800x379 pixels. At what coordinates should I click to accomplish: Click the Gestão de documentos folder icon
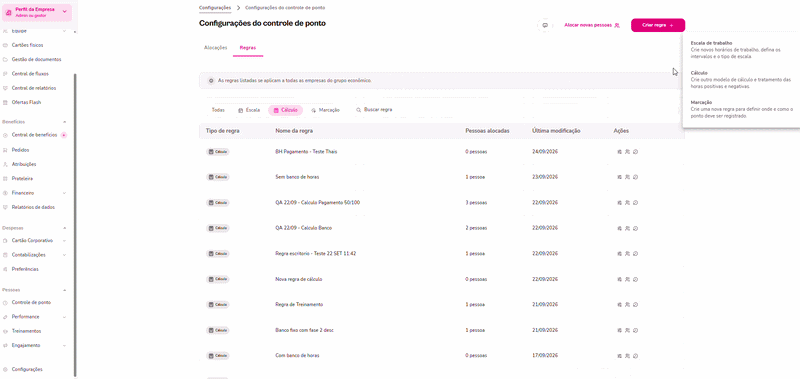coord(5,60)
